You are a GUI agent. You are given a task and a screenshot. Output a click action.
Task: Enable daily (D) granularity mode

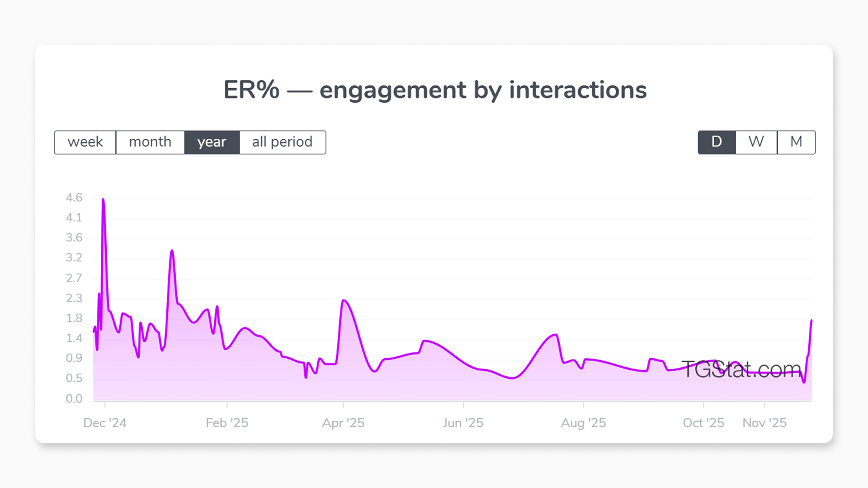[x=716, y=142]
